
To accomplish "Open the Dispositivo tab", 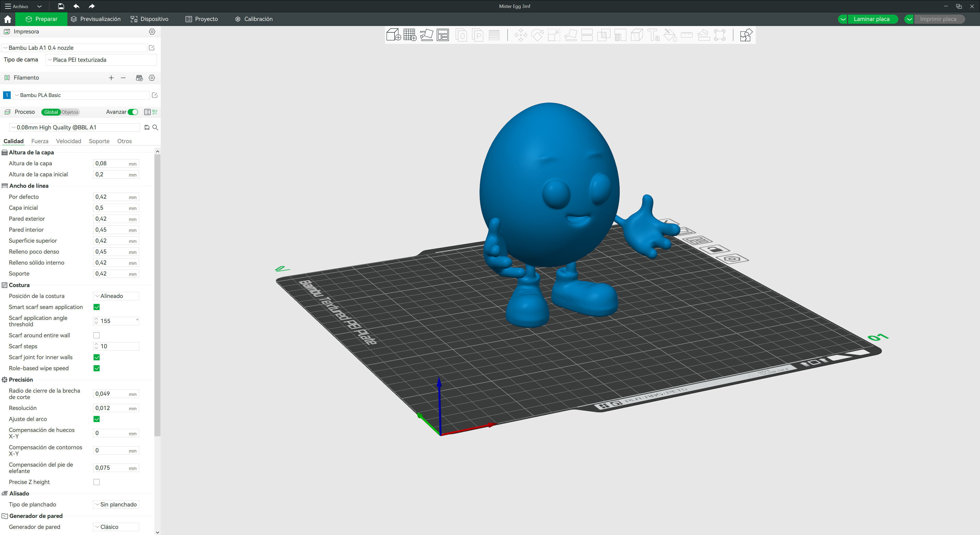I will click(x=150, y=19).
